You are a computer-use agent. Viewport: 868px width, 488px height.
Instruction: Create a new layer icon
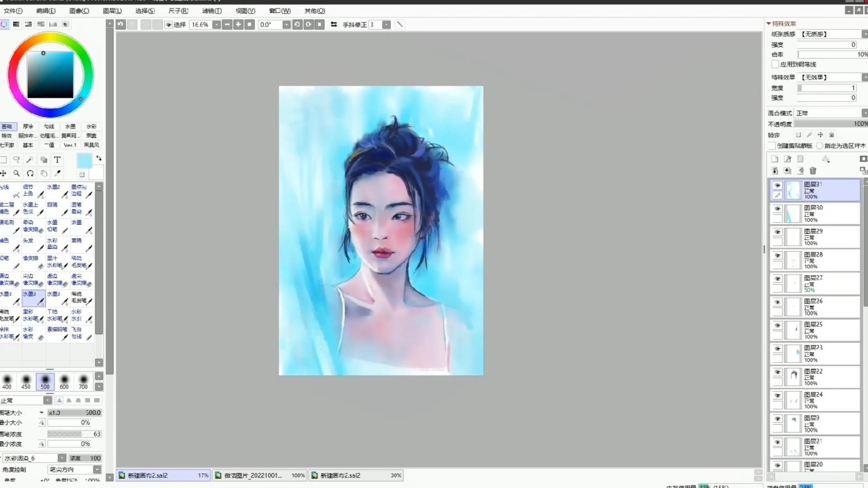click(775, 159)
